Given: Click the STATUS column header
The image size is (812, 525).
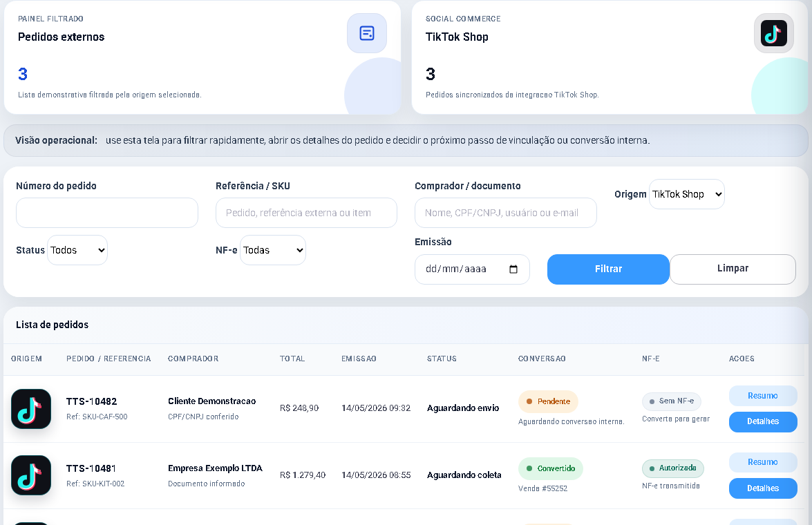Looking at the screenshot, I should pyautogui.click(x=442, y=359).
